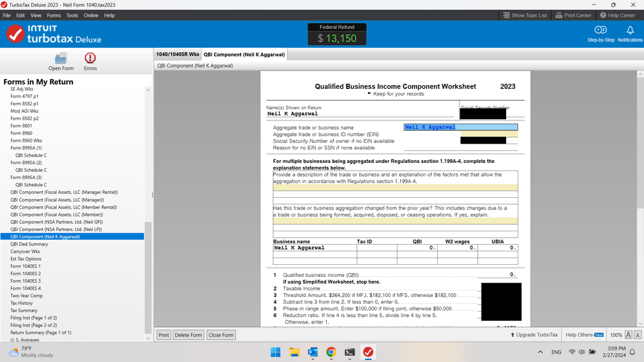Viewport: 644px width, 362px height.
Task: Click forms list scrollbar up arrow
Action: click(148, 90)
